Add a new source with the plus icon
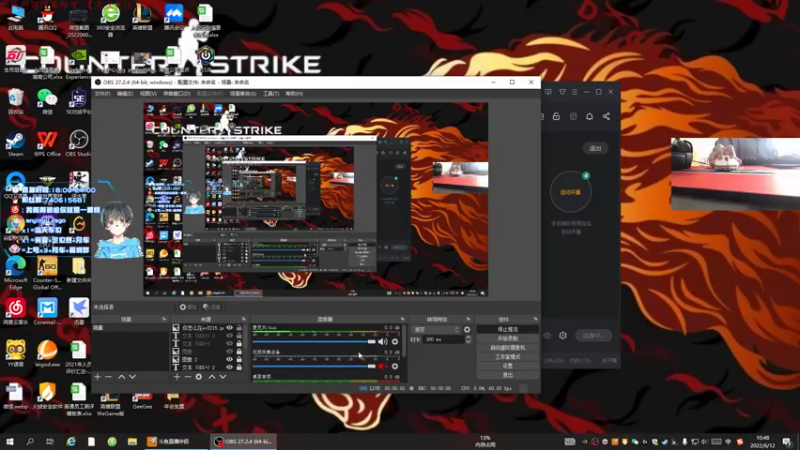Image resolution: width=800 pixels, height=450 pixels. coord(177,377)
